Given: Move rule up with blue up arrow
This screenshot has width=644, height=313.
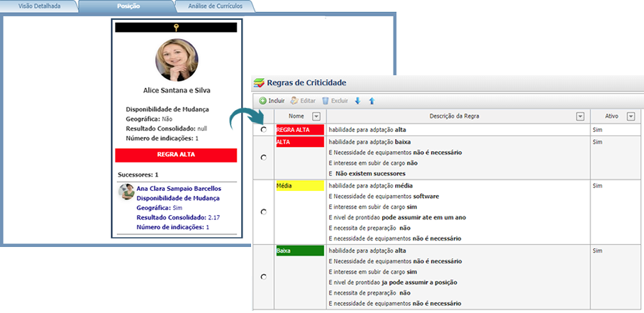Looking at the screenshot, I should 372,101.
